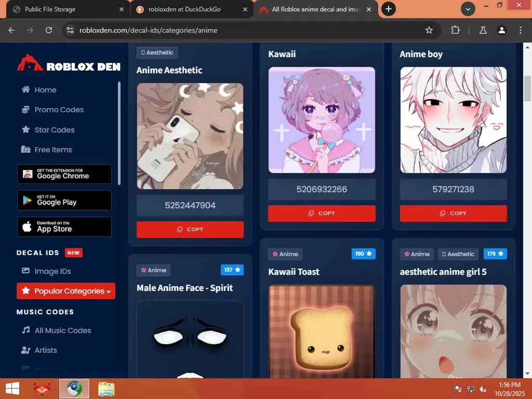Open the aesthetic anime girl 5 thumbnail
Image resolution: width=532 pixels, height=399 pixels.
(x=453, y=331)
